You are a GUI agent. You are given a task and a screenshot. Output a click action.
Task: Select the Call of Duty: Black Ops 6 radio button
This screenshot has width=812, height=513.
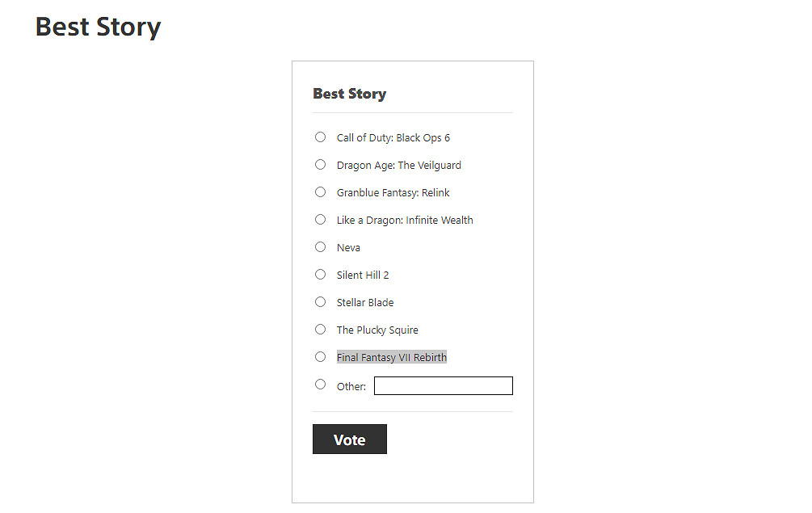tap(320, 137)
